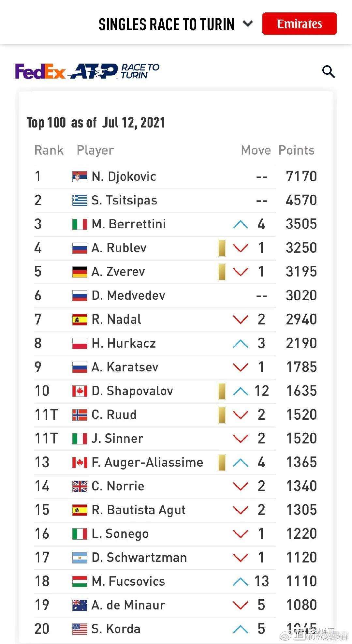Viewport: 352px width, 644px height.
Task: Open M. Berrettini player link
Action: [129, 224]
